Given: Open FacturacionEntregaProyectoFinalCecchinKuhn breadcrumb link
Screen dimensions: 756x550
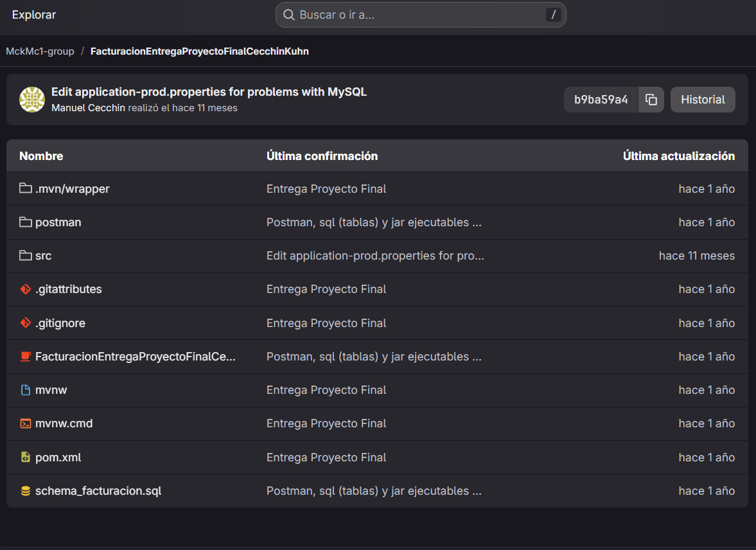Looking at the screenshot, I should (200, 51).
